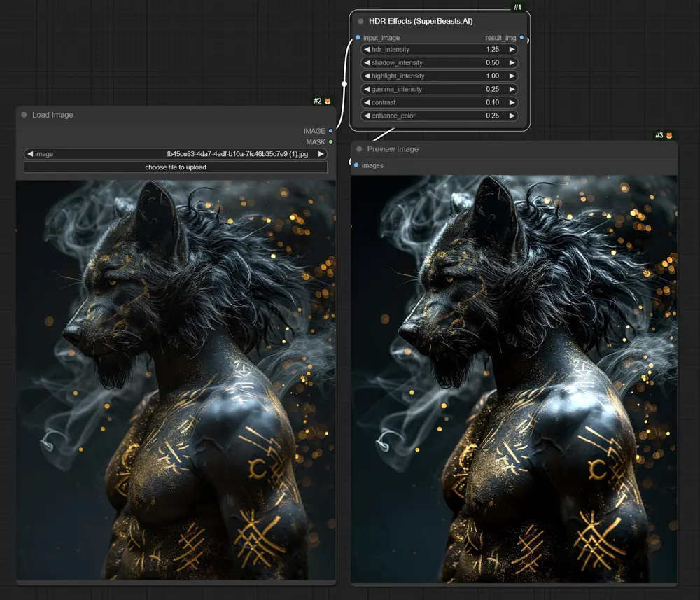Increase highlight_intensity using its right arrow
This screenshot has height=600, width=700.
click(x=512, y=76)
